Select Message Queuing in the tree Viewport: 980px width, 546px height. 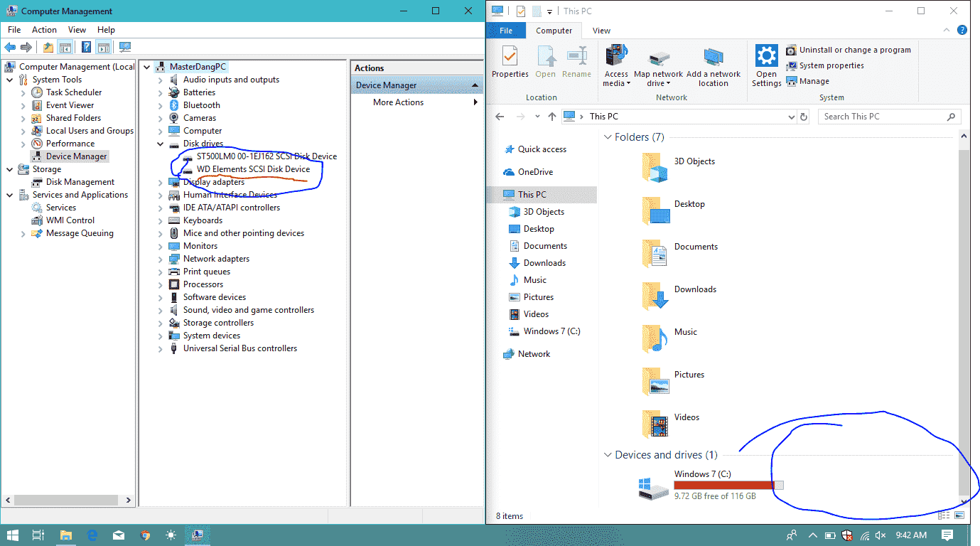[x=80, y=233]
